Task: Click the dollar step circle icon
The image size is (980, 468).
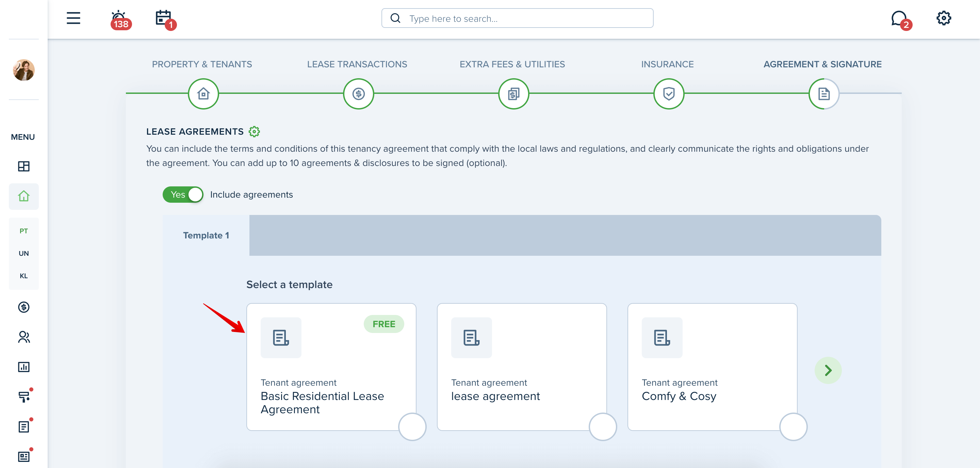Action: 358,94
